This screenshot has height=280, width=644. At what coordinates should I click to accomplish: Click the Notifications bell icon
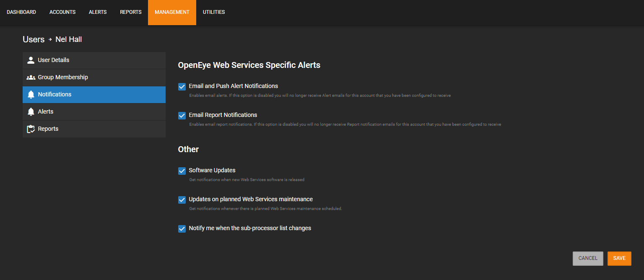point(31,95)
